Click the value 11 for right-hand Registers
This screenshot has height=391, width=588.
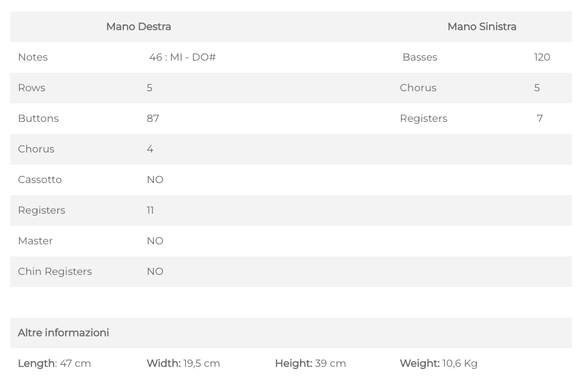[151, 210]
